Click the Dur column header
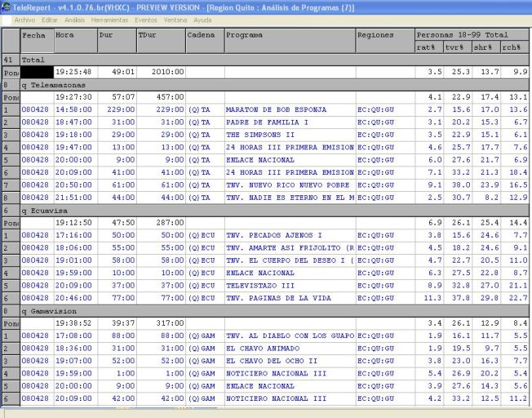Viewport: 532px width, 418px height. click(117, 41)
